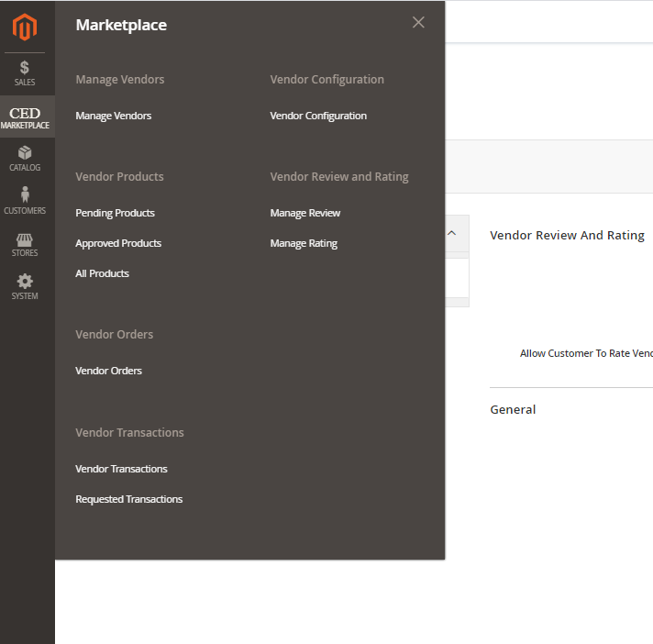View Approved Products list
This screenshot has height=644, width=653.
click(118, 244)
